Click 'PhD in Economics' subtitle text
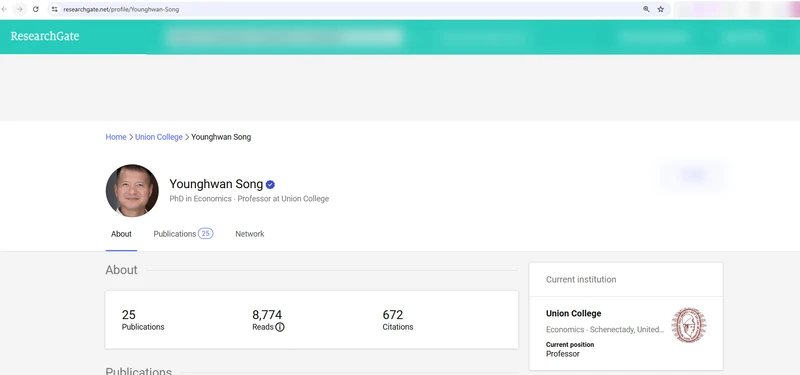Screen dimensions: 800x375 201,199
